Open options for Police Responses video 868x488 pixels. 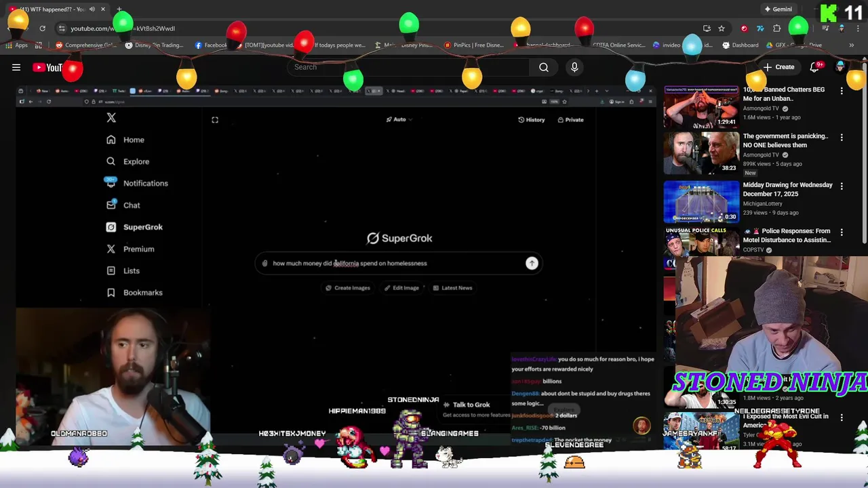[842, 232]
